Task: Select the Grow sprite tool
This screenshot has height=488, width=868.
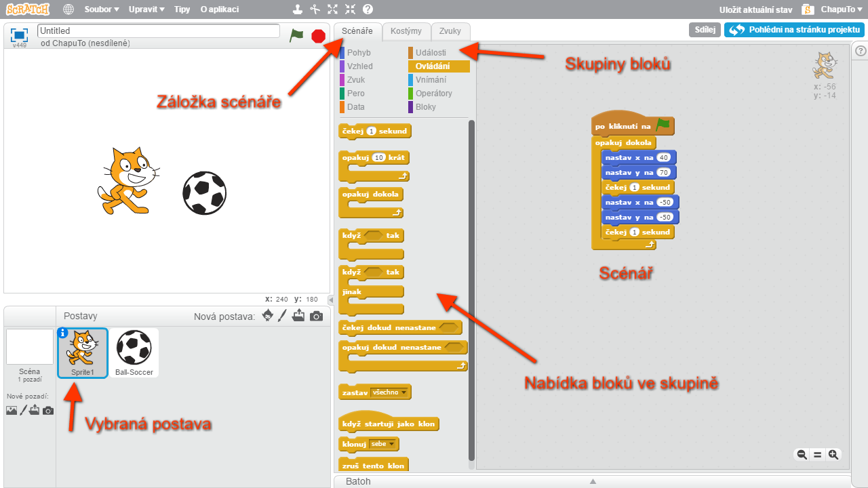Action: (332, 9)
